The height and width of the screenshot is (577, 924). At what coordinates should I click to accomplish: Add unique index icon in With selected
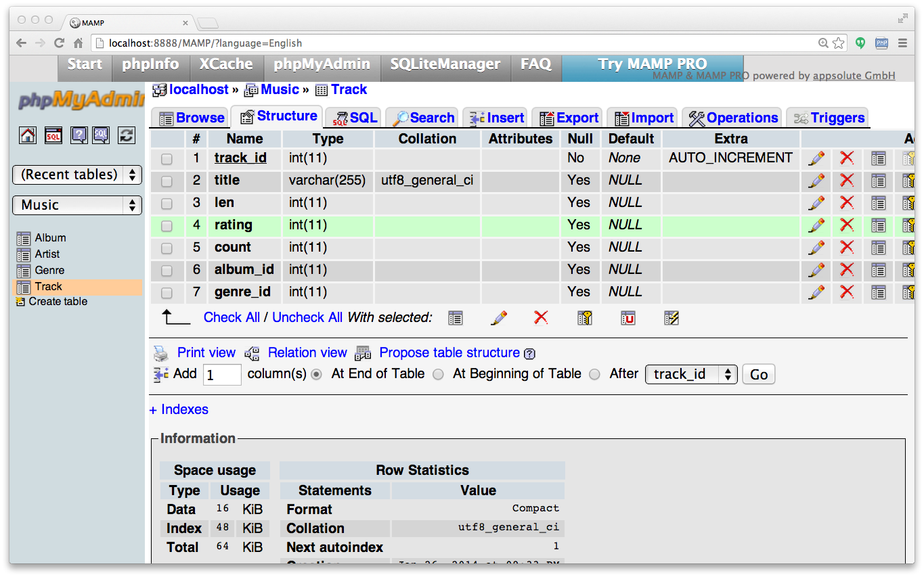click(628, 318)
